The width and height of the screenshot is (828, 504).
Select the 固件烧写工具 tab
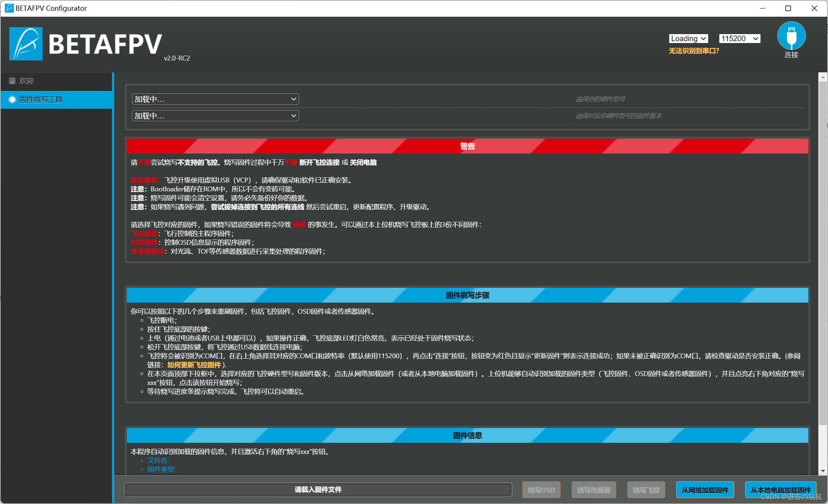click(x=41, y=99)
